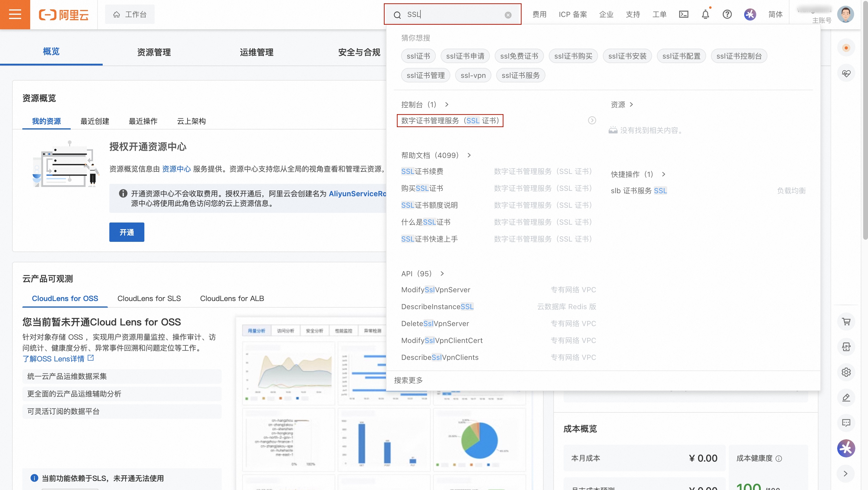
Task: Click the search magnifier icon
Action: pos(397,15)
